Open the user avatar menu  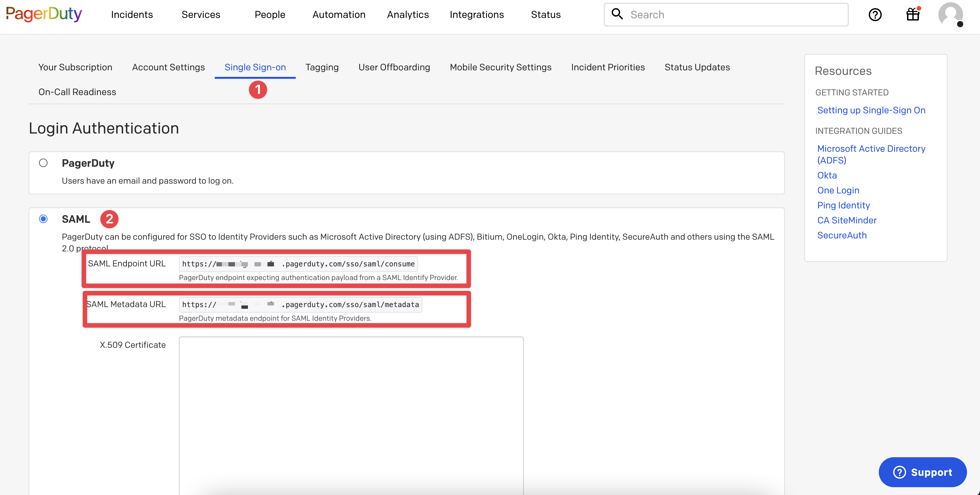pyautogui.click(x=950, y=14)
